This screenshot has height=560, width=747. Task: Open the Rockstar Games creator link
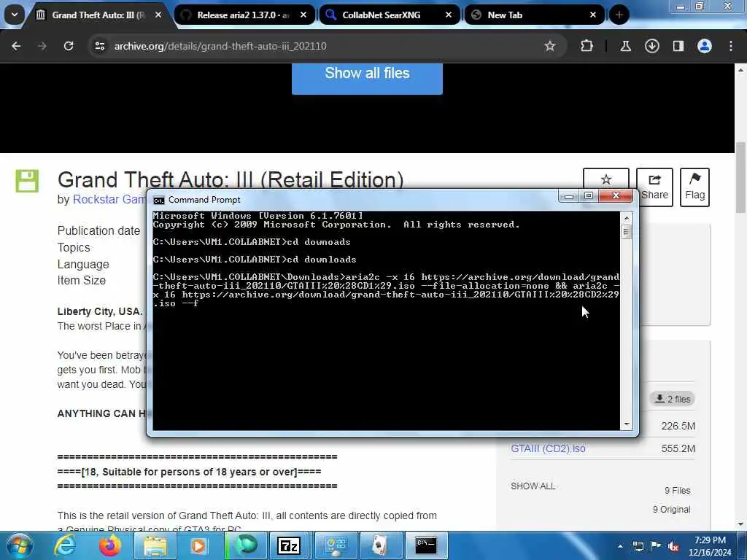click(109, 199)
